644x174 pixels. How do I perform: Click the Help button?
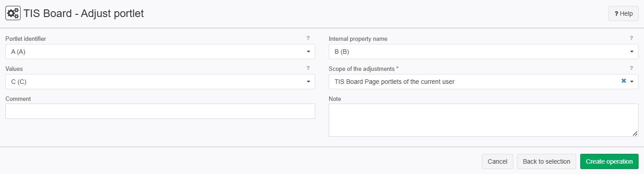[623, 14]
